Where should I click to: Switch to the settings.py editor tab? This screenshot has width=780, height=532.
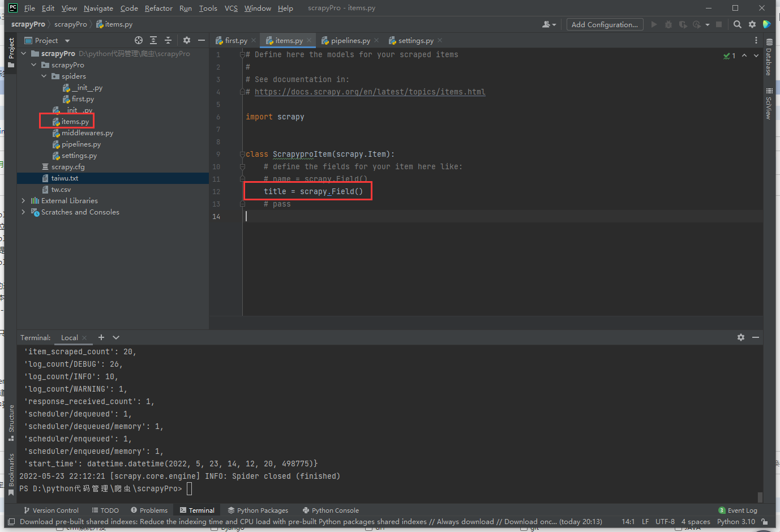pyautogui.click(x=416, y=41)
